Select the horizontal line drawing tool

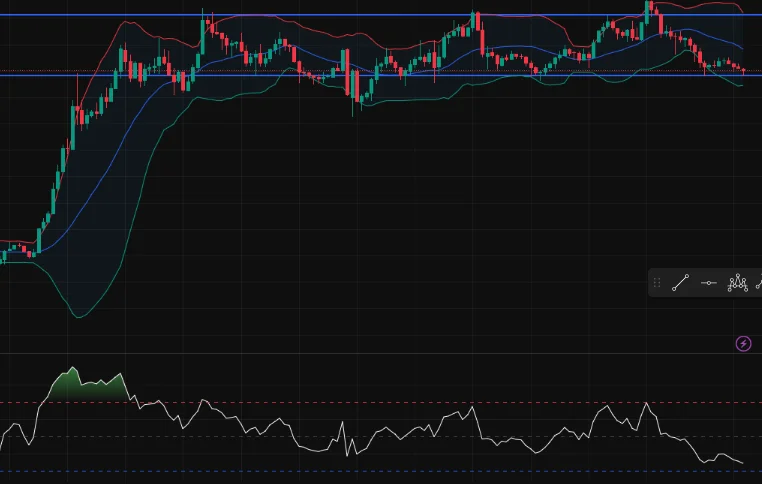click(x=709, y=282)
